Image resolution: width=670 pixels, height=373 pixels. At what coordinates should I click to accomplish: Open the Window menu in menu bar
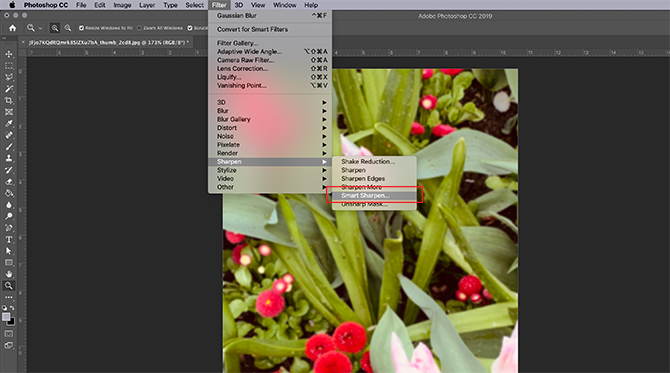[x=285, y=5]
